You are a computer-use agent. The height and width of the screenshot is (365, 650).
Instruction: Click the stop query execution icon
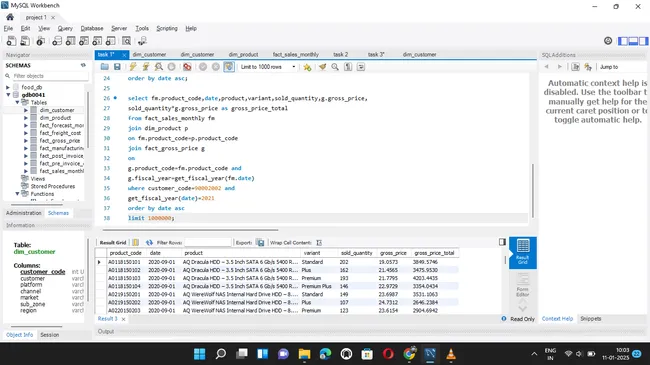(x=171, y=67)
